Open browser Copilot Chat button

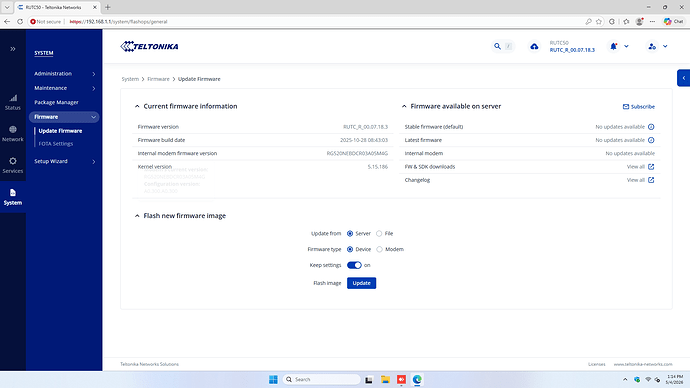click(674, 21)
